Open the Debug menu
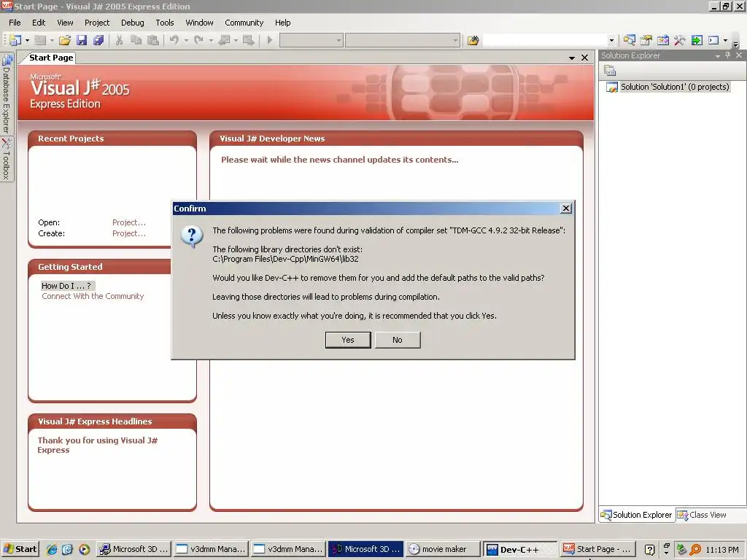Viewport: 747px width, 560px height. (x=133, y=23)
